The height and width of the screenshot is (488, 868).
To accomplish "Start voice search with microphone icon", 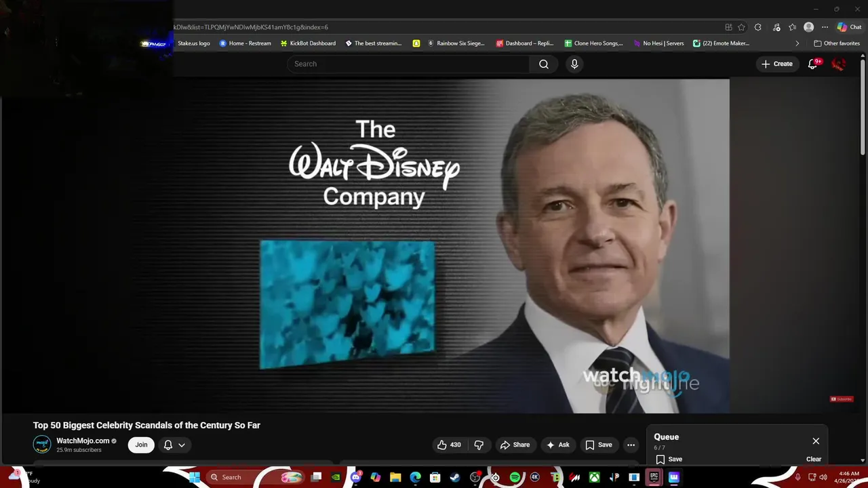I will click(x=574, y=64).
